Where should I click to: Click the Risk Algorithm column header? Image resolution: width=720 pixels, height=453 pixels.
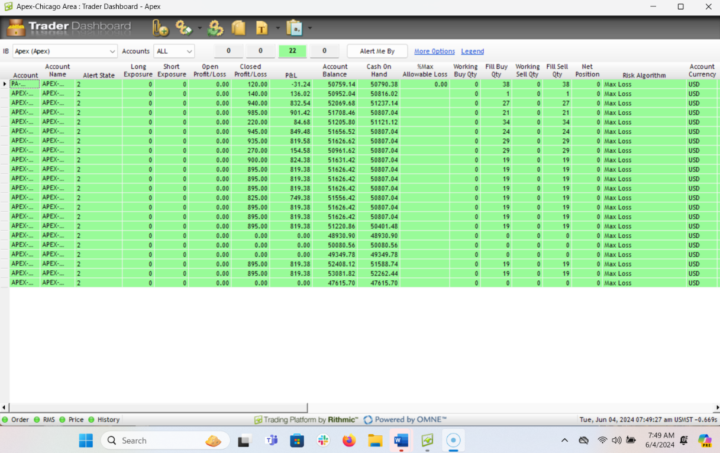click(x=644, y=75)
